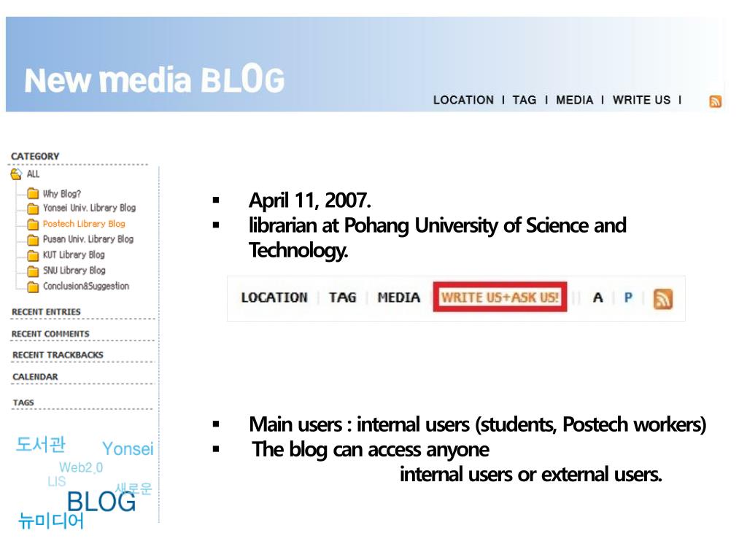This screenshot has width=747, height=560.
Task: Expand the Recent Comments section
Action: (50, 334)
